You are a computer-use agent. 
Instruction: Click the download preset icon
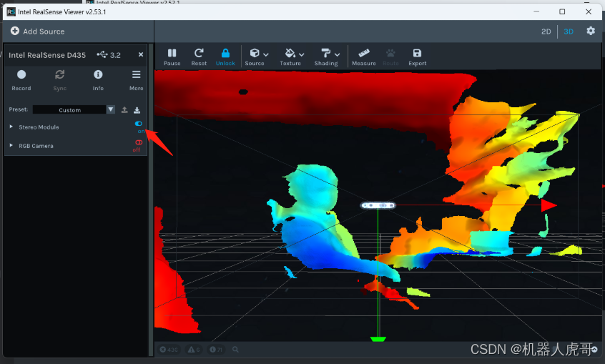coord(137,109)
